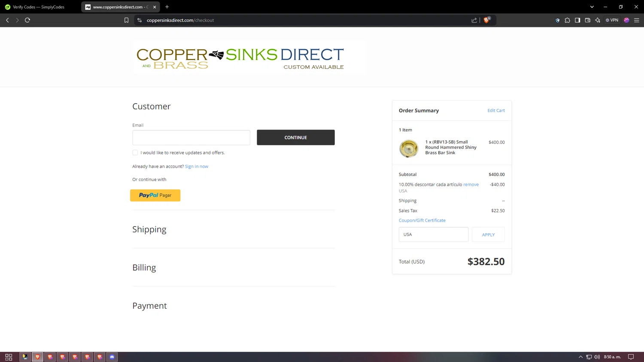Open the tab search dropdown arrow
Image resolution: width=644 pixels, height=362 pixels.
[x=592, y=7]
